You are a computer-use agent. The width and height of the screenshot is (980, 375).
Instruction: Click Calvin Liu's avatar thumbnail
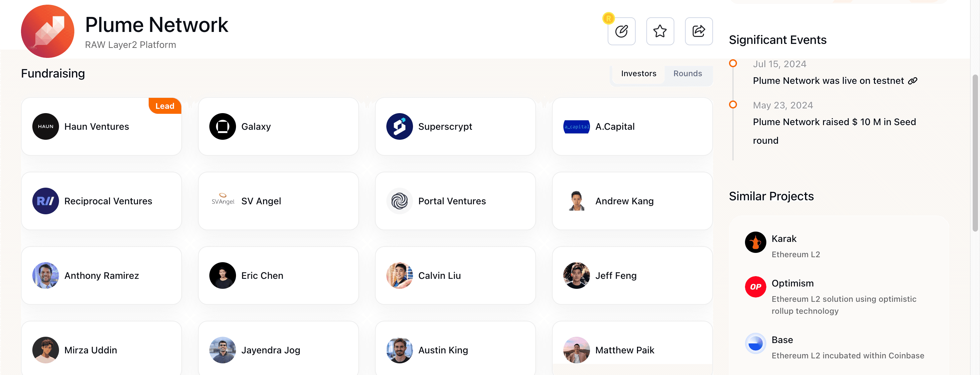click(x=399, y=276)
